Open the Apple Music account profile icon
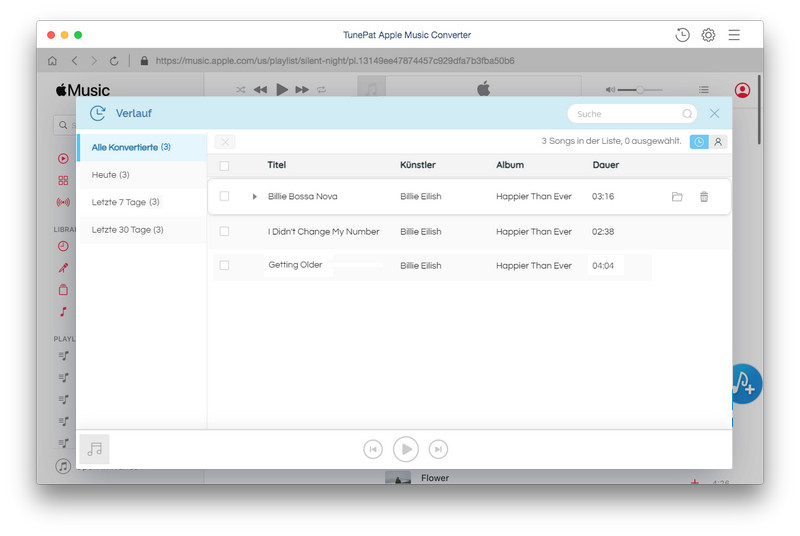Image resolution: width=800 pixels, height=536 pixels. pos(742,90)
